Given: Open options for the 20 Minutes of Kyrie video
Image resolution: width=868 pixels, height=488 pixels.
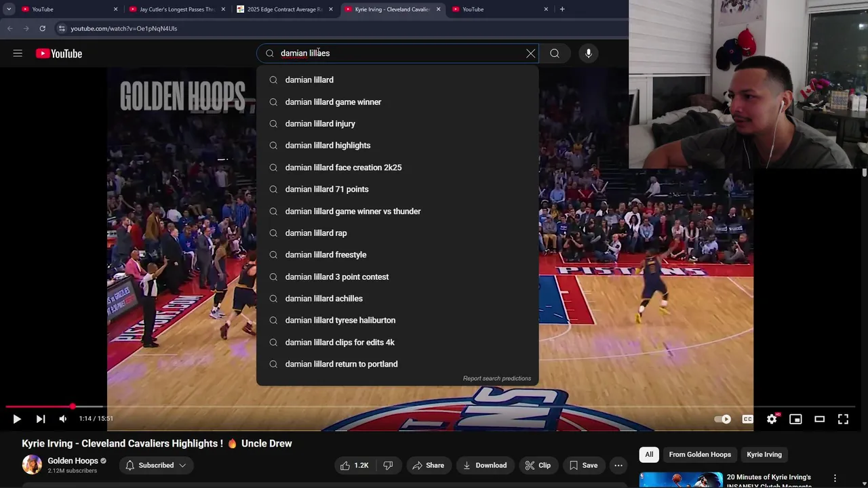Looking at the screenshot, I should [x=835, y=479].
